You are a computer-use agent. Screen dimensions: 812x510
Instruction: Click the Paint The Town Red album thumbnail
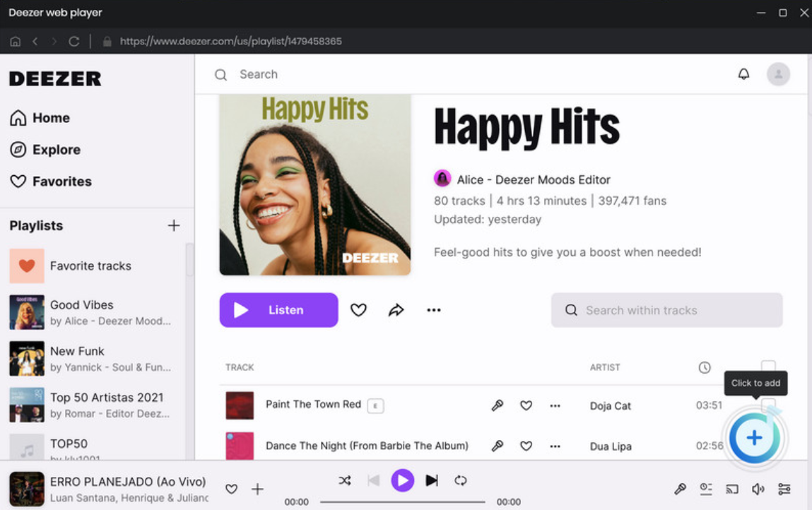240,405
